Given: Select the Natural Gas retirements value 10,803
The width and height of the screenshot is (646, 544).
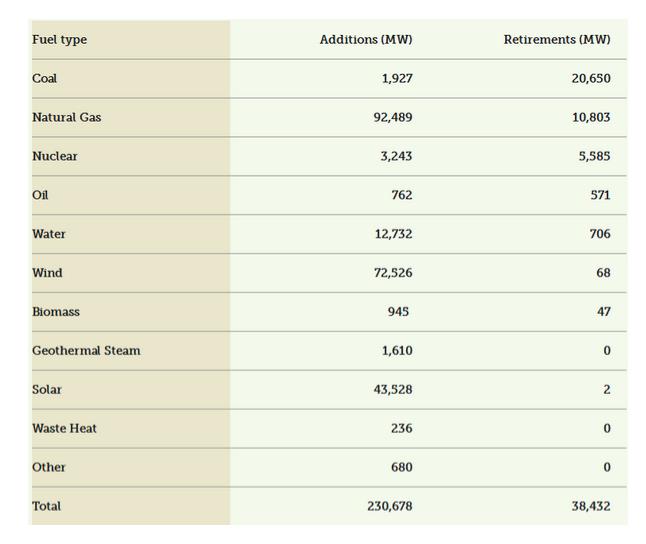Looking at the screenshot, I should click(591, 118).
